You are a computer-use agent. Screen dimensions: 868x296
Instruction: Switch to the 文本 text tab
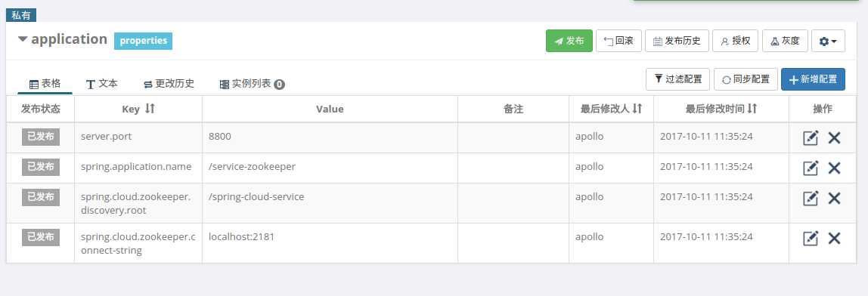point(102,84)
